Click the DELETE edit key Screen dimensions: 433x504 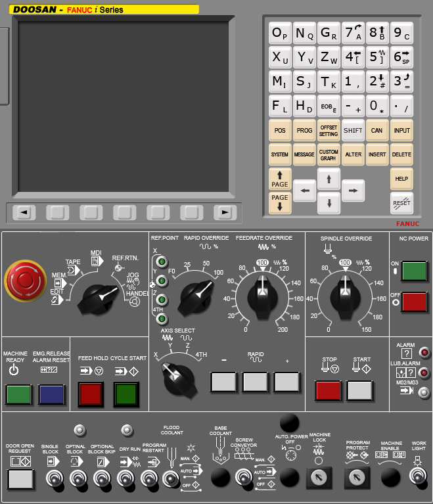(401, 154)
